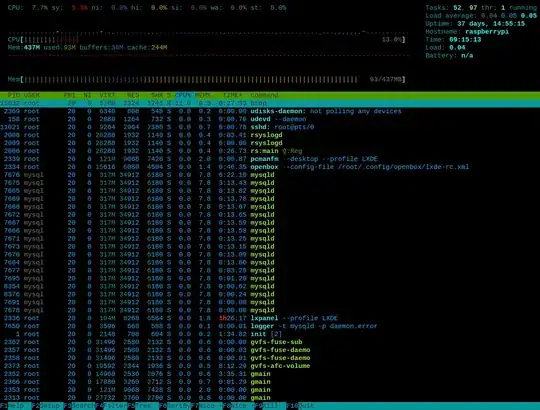
Task: Click the Command column header
Action: click(x=264, y=95)
